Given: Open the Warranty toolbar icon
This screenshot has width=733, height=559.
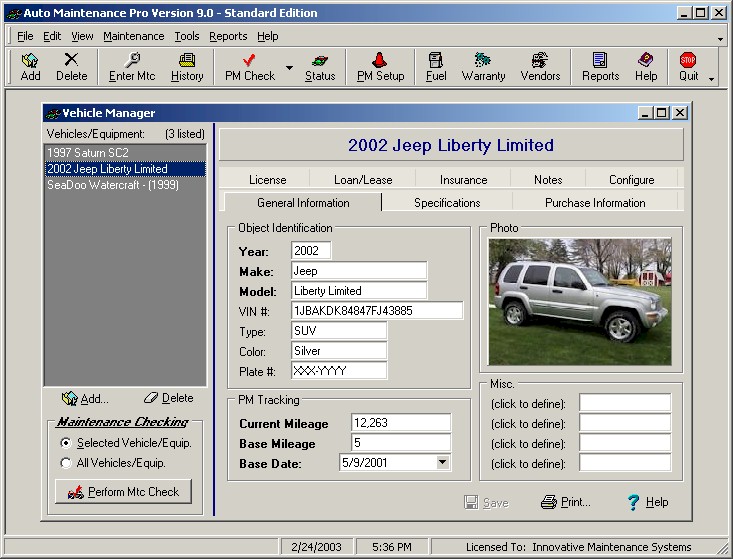Looking at the screenshot, I should (x=483, y=67).
